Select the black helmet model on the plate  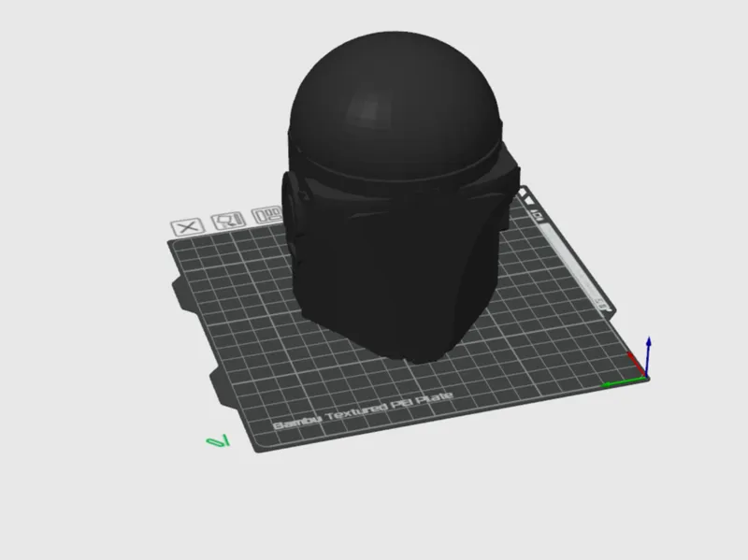(399, 195)
